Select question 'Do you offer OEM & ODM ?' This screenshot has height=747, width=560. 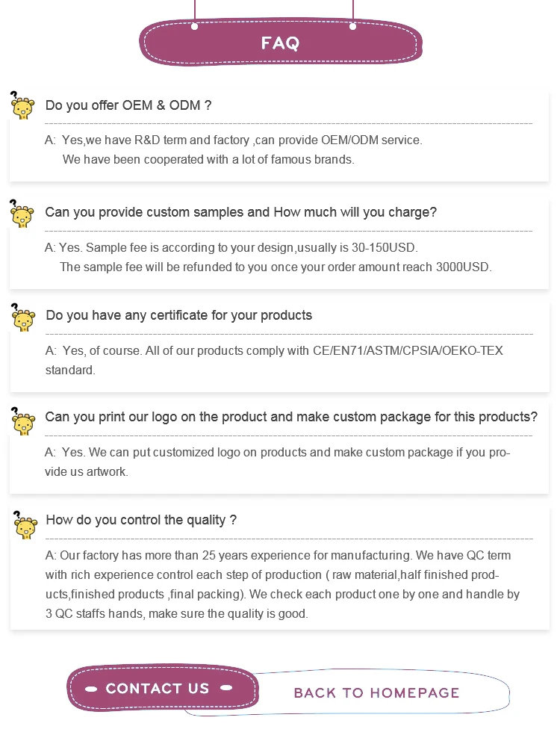pyautogui.click(x=128, y=105)
